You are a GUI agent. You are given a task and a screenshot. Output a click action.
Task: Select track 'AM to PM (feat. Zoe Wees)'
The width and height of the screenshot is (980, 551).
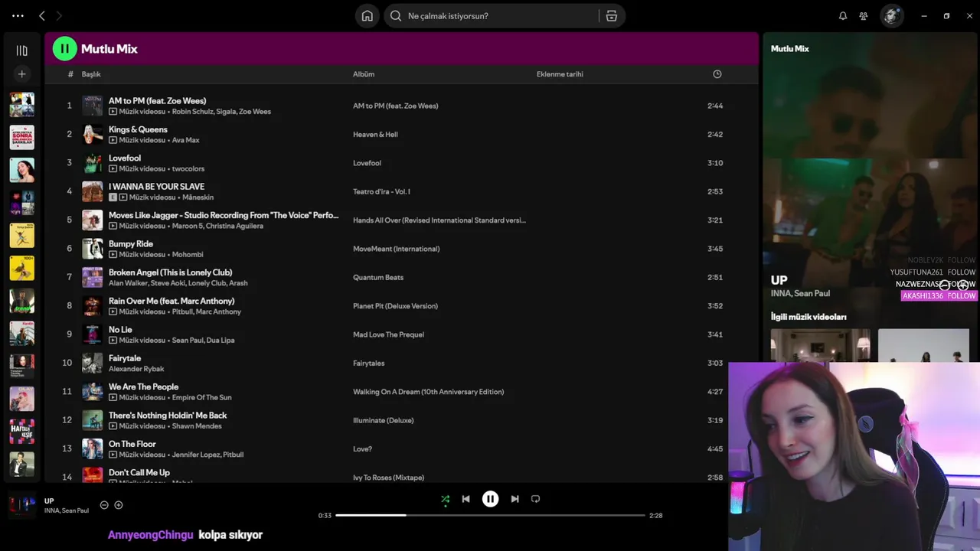pyautogui.click(x=157, y=101)
